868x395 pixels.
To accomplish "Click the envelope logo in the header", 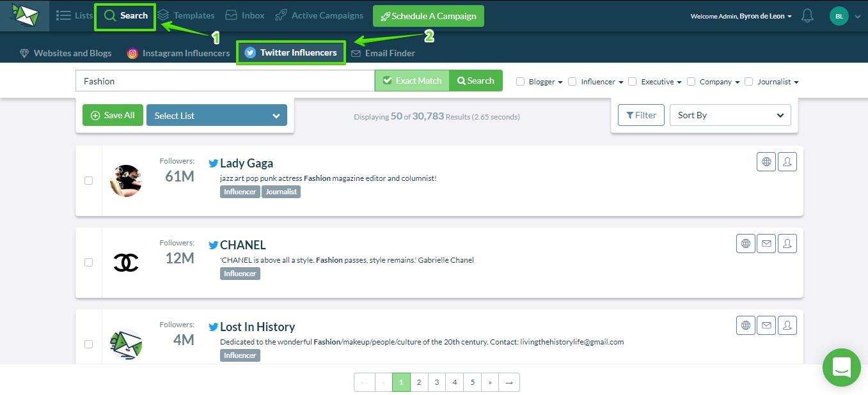I will (24, 15).
